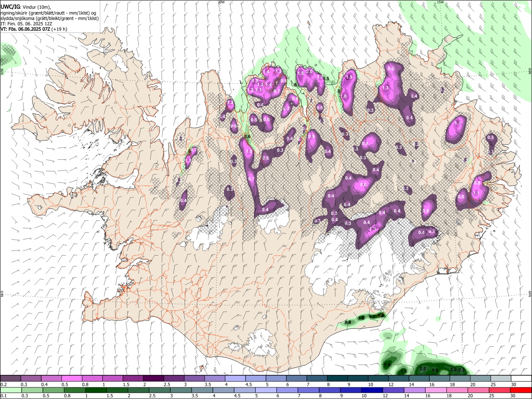Viewport: 532px width, 399px height.
Task: Click the white 30 swatch in upper legend
Action: pos(521,378)
